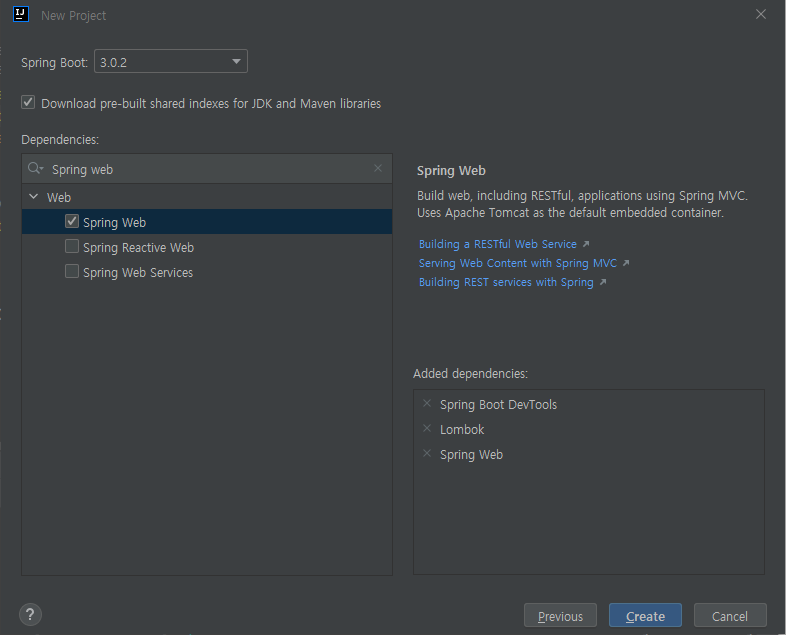Click the Spring Web description heading

coord(451,171)
